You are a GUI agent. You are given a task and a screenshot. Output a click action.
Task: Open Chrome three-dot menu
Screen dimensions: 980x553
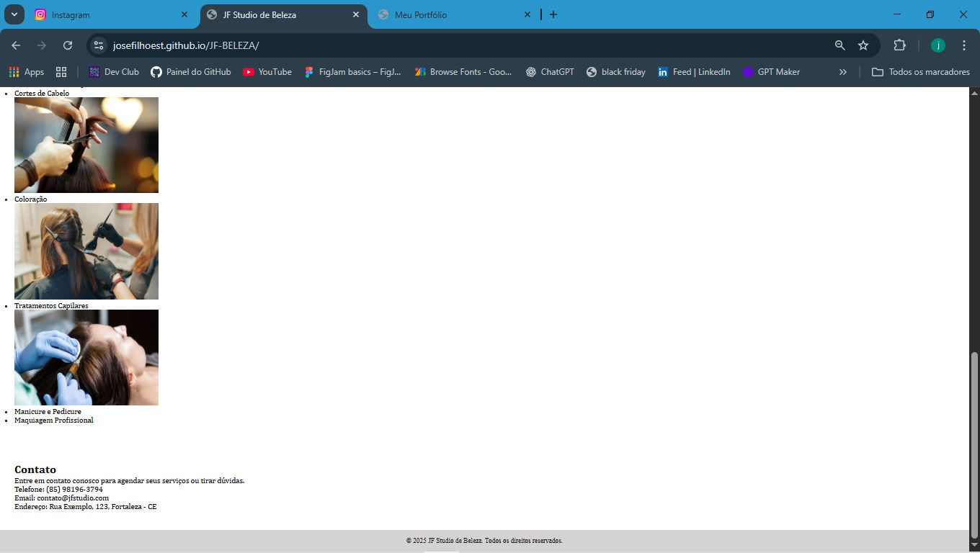coord(964,45)
